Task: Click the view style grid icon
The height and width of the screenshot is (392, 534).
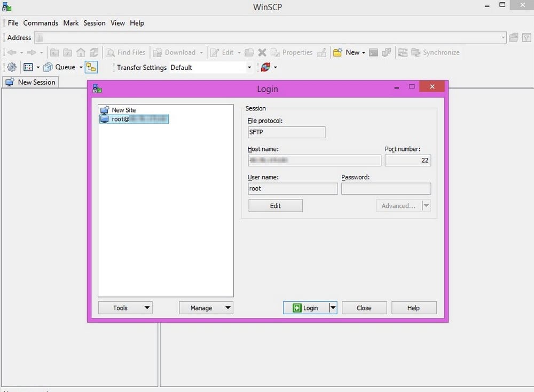Action: [x=28, y=67]
